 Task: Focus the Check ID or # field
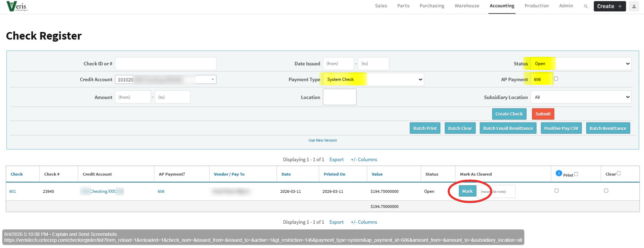tap(165, 64)
